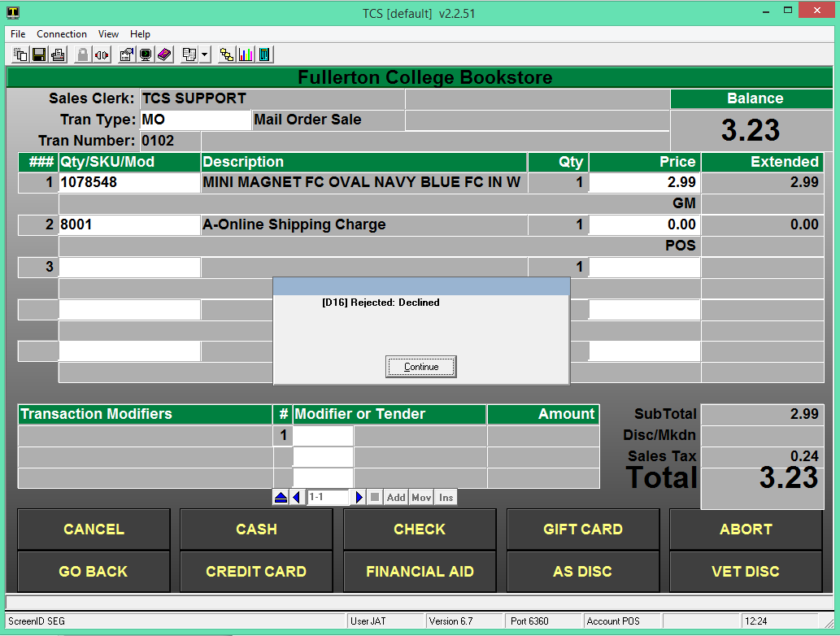Open the Help menu
This screenshot has height=636, width=840.
pos(140,34)
